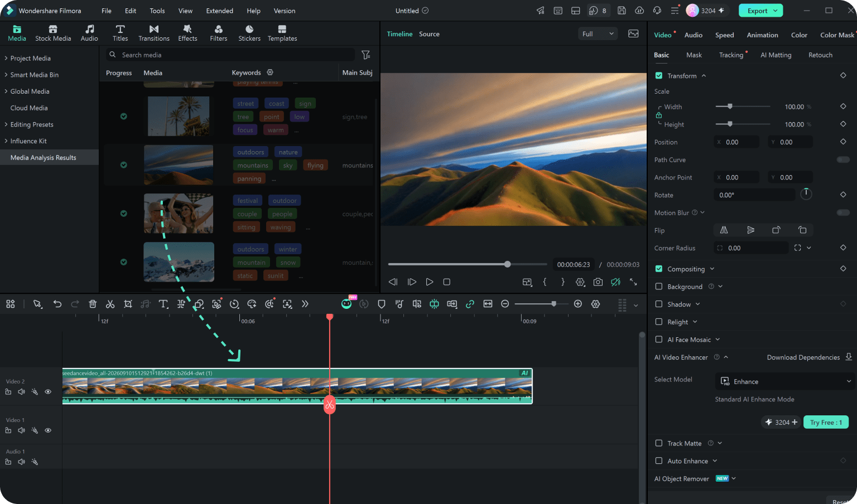Click the trash Delete icon in timeline toolbar
The width and height of the screenshot is (857, 504).
pos(93,304)
